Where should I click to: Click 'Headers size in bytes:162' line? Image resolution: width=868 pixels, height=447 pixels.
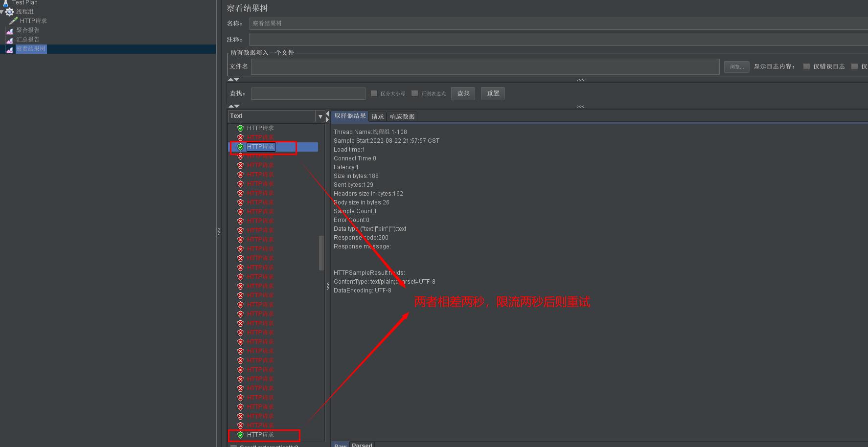(x=368, y=194)
